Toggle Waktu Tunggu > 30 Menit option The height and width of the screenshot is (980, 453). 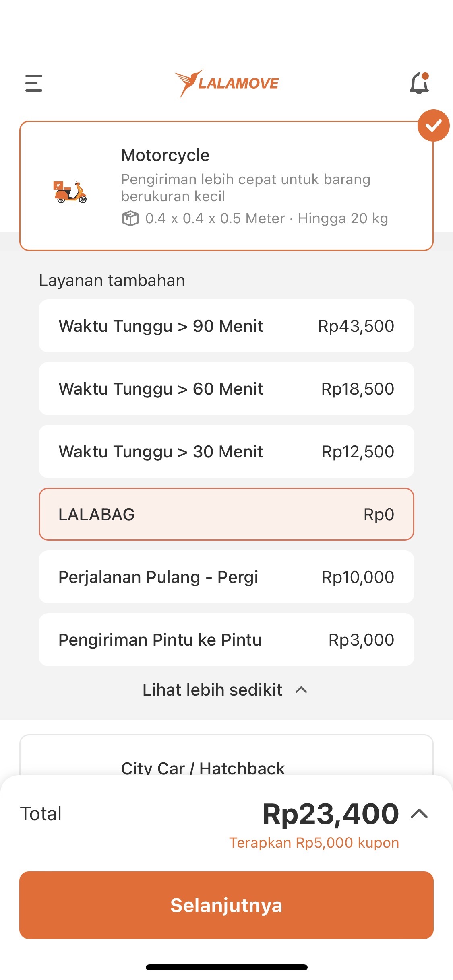coord(226,451)
